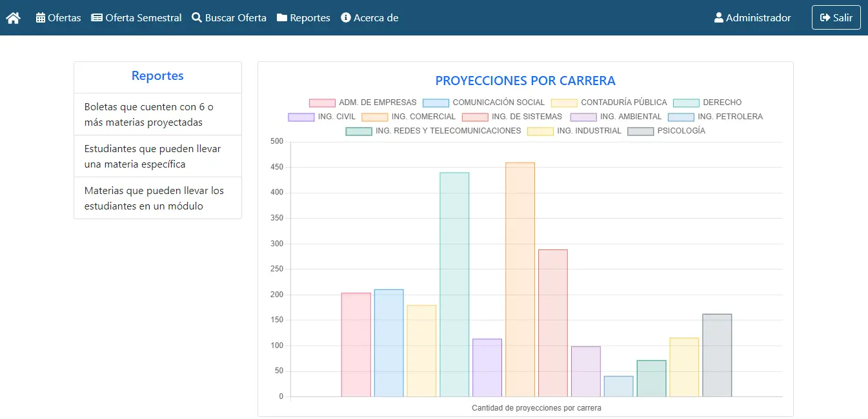Screen dimensions: 868x419
Task: Open the Reportes navbar menu
Action: click(303, 18)
